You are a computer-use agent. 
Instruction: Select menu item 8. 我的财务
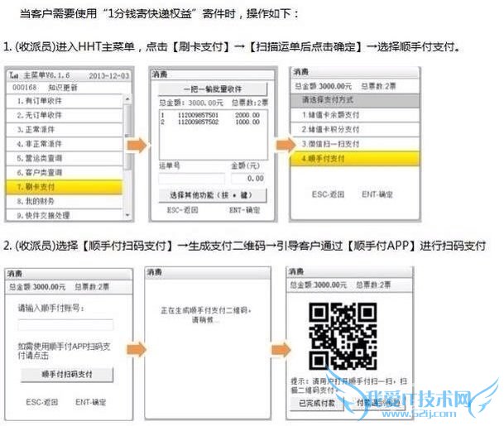(x=65, y=202)
